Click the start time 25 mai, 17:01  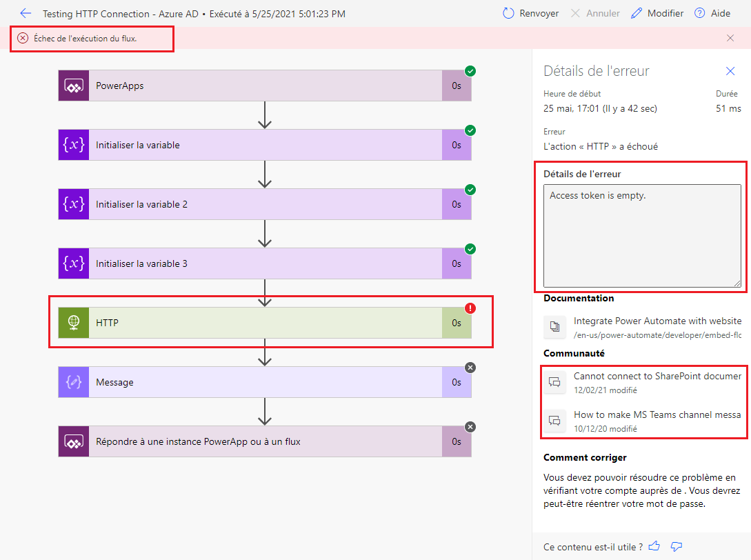(x=600, y=109)
